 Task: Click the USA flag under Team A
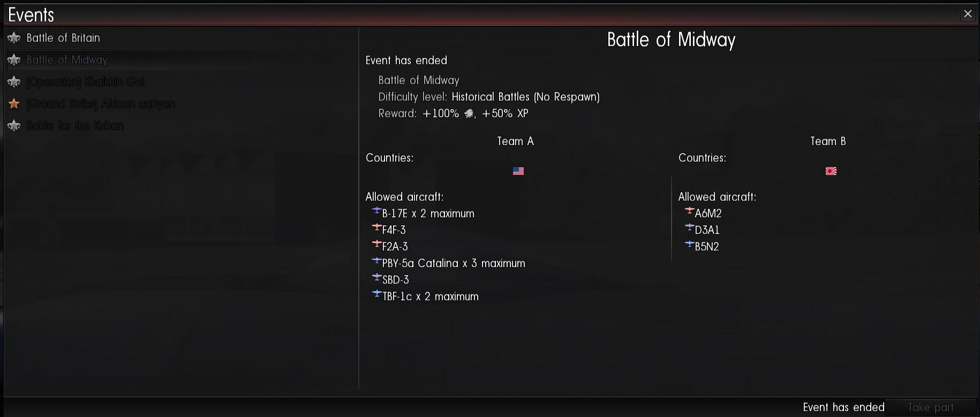(518, 171)
